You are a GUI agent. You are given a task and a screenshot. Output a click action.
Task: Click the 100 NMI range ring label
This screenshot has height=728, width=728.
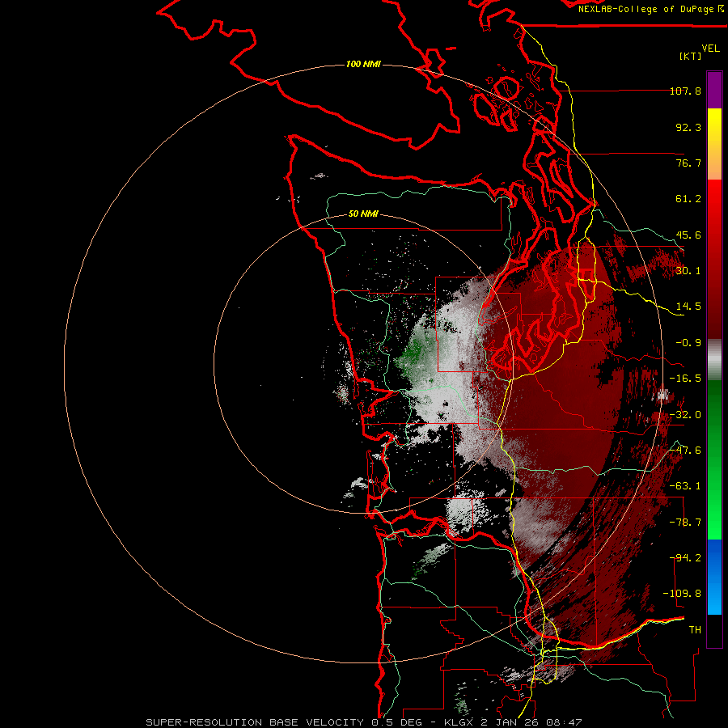(363, 64)
